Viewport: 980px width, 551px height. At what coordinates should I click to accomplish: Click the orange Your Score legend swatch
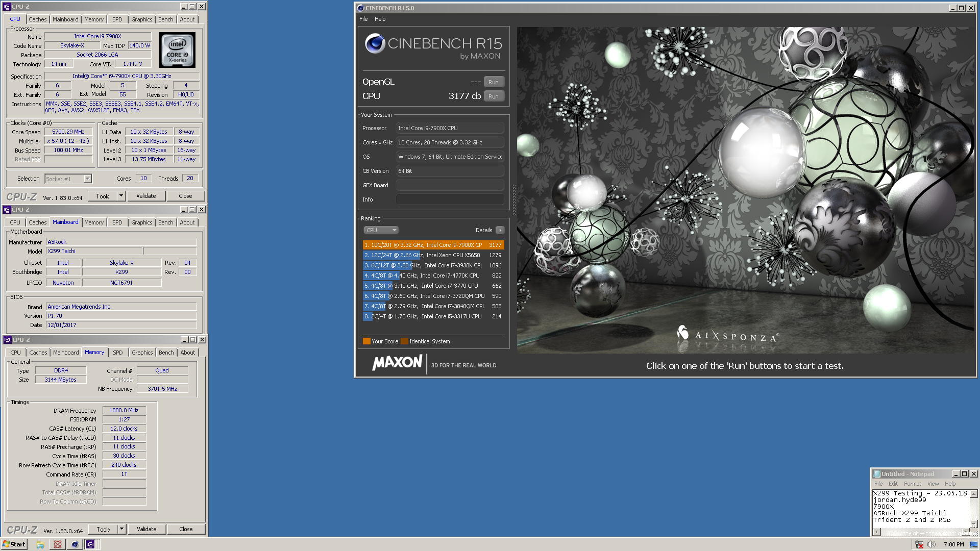click(366, 341)
